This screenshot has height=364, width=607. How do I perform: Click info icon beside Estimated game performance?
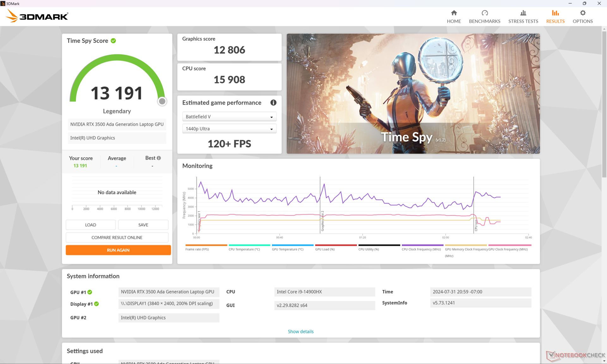coord(273,103)
